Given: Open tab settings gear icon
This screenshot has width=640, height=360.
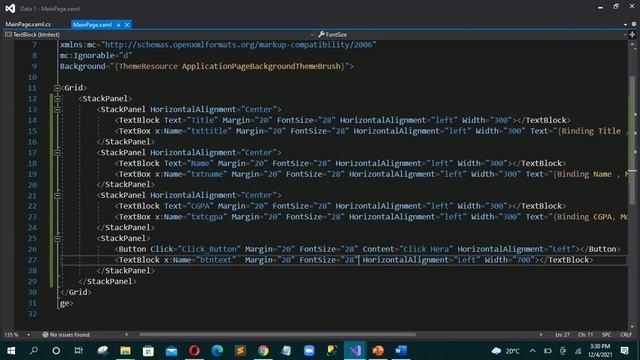Looking at the screenshot, I should tap(634, 24).
